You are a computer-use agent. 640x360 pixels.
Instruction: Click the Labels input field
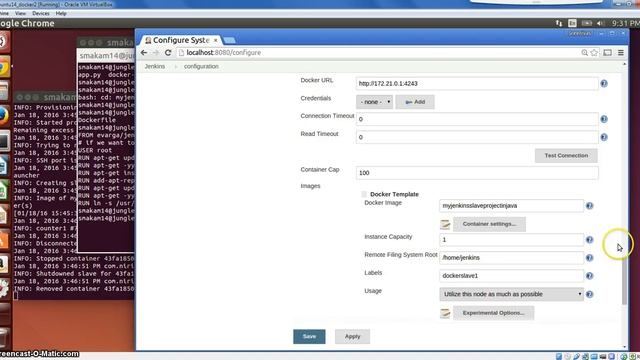[511, 276]
